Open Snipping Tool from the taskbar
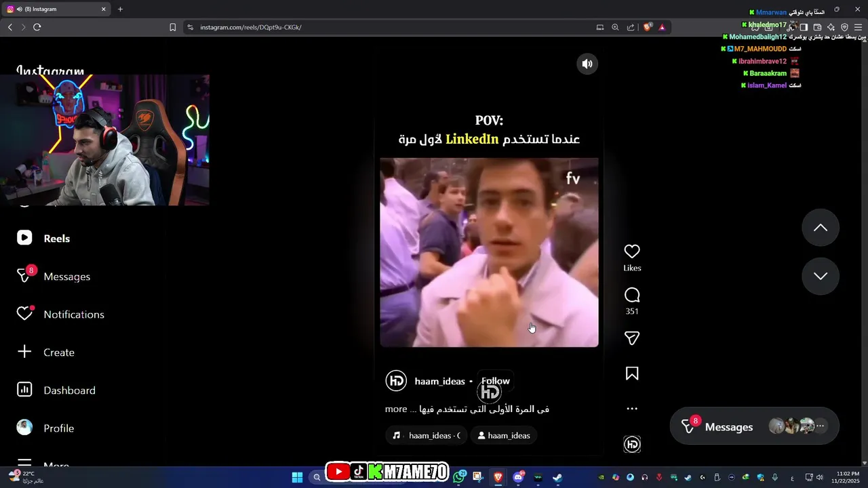This screenshot has width=868, height=488. pyautogui.click(x=477, y=477)
